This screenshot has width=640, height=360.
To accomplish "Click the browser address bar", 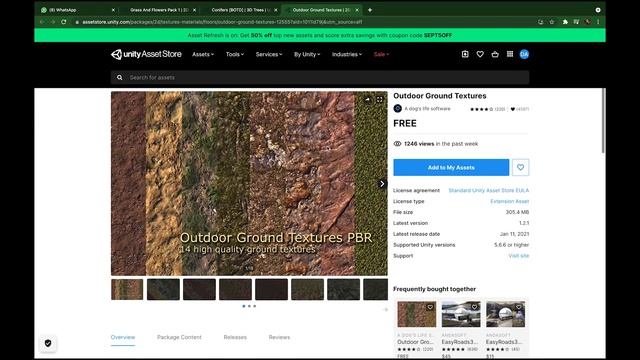I will coord(302,22).
